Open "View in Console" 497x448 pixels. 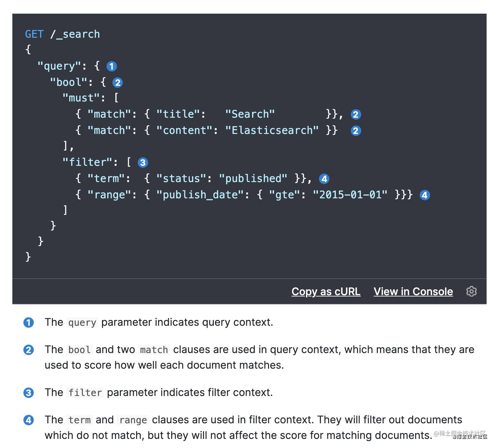point(413,291)
